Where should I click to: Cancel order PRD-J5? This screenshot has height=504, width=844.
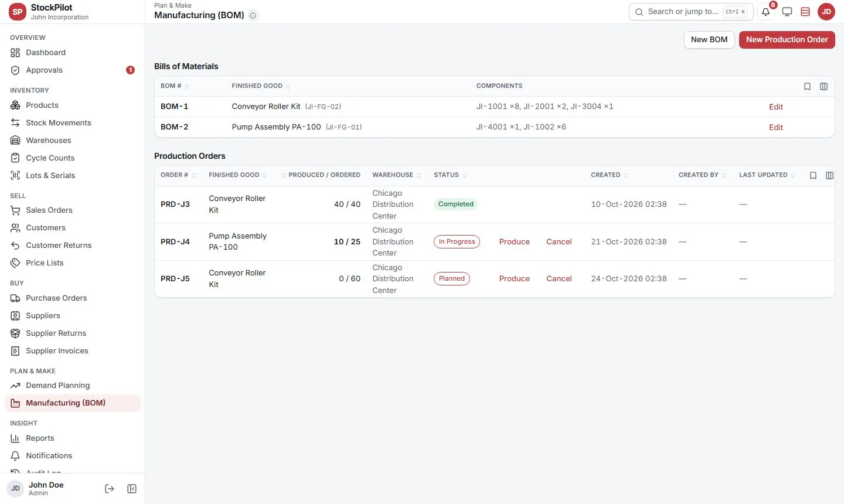(559, 278)
